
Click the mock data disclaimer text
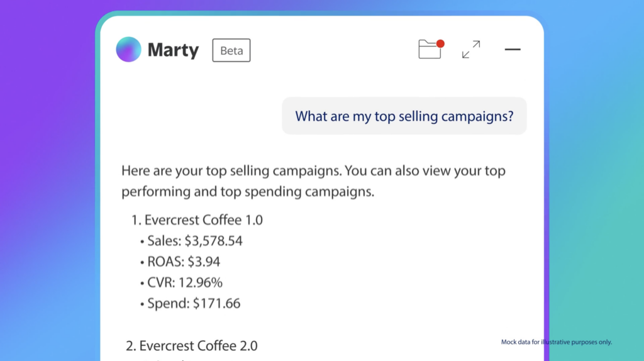556,342
